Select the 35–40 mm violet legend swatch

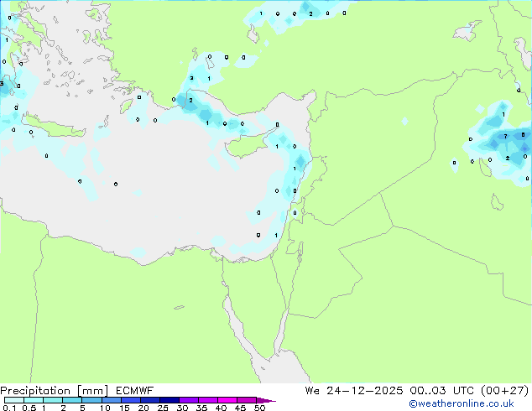coord(207,400)
